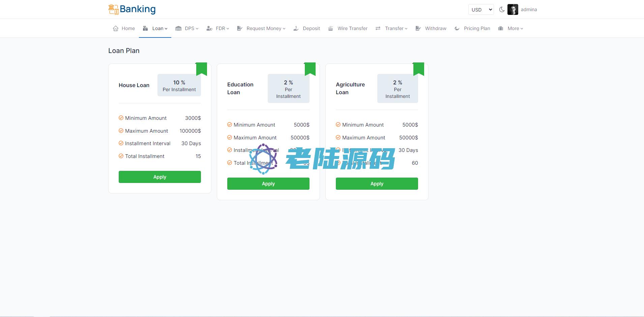This screenshot has width=644, height=317.
Task: Click the Banking logo icon
Action: (x=113, y=9)
